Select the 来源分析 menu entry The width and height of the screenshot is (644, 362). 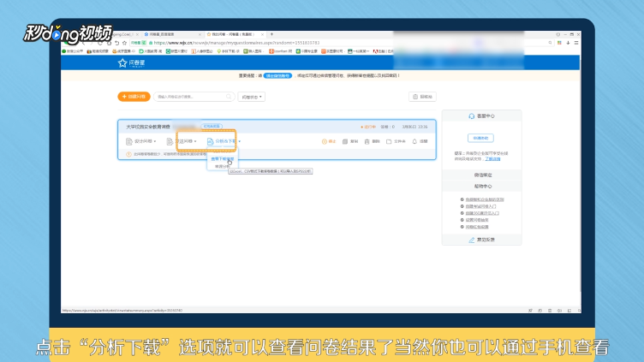[x=222, y=166]
